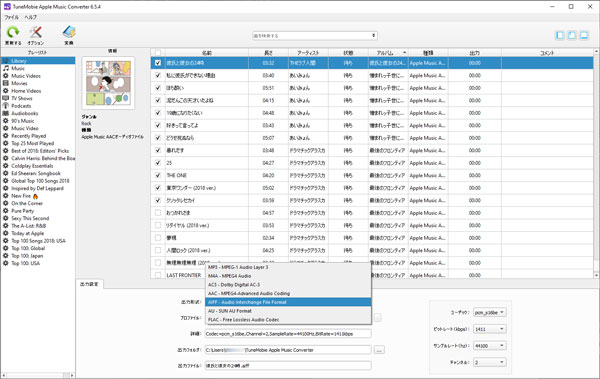
Task: Select the third layout view icon
Action: pos(584,36)
